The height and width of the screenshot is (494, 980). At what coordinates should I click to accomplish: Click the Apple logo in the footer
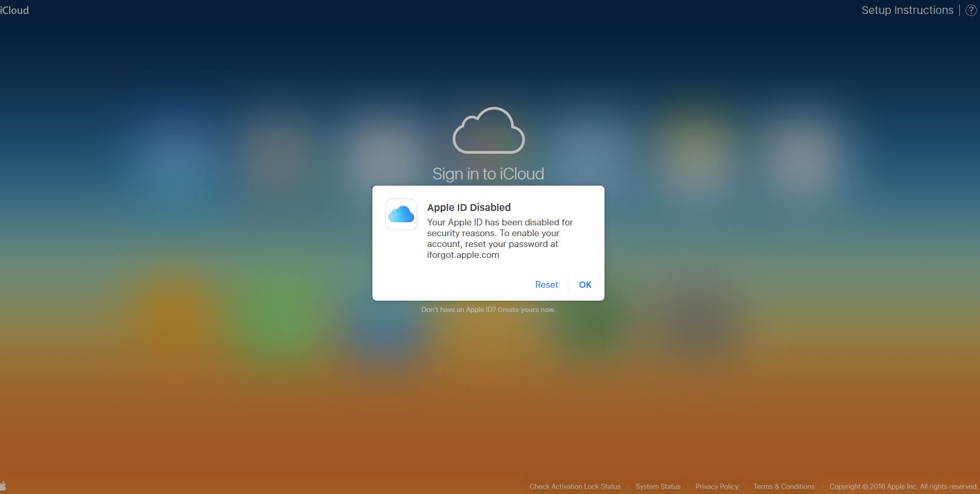click(x=3, y=486)
